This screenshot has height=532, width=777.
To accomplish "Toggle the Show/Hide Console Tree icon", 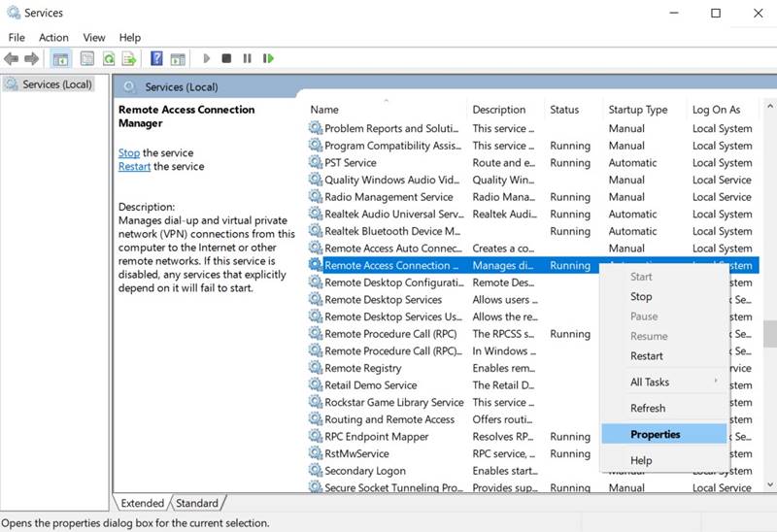I will click(61, 59).
